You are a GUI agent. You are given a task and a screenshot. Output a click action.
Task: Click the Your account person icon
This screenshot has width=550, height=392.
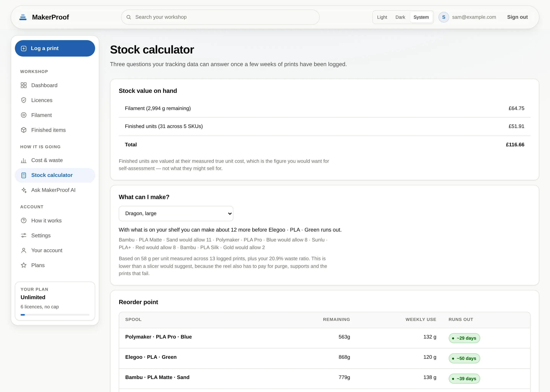click(24, 251)
